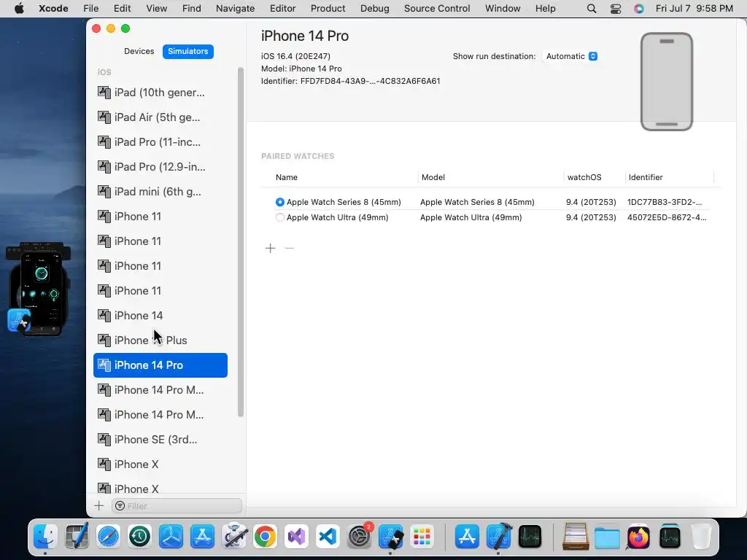Image resolution: width=747 pixels, height=560 pixels.
Task: Click identifier 1DC77B83-3FD2-... cell
Action: coord(664,202)
